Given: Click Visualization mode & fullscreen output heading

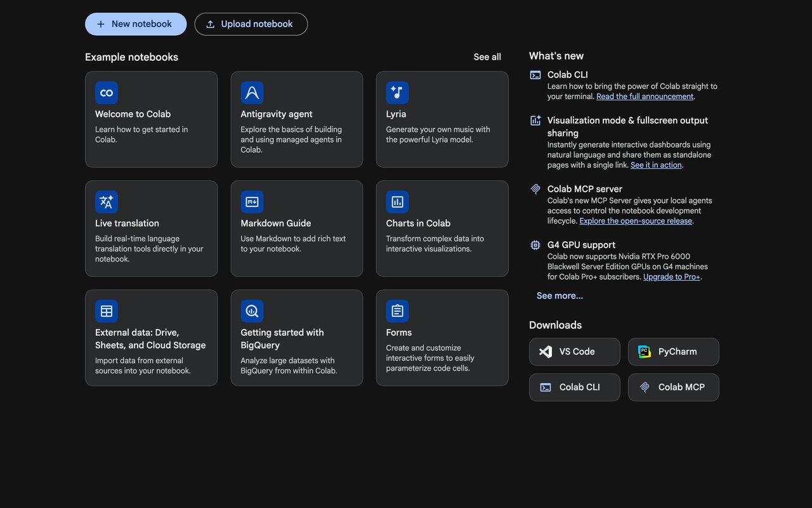Looking at the screenshot, I should pos(627,127).
